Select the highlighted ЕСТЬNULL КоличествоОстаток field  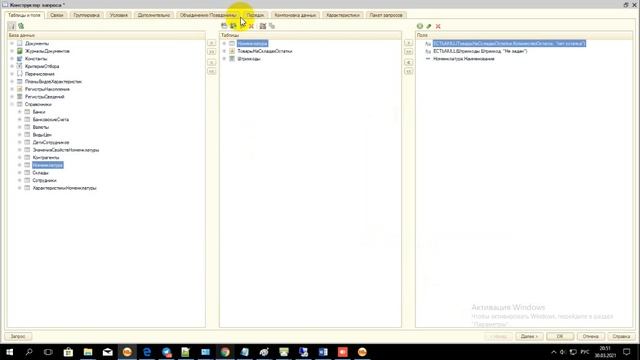pos(509,43)
